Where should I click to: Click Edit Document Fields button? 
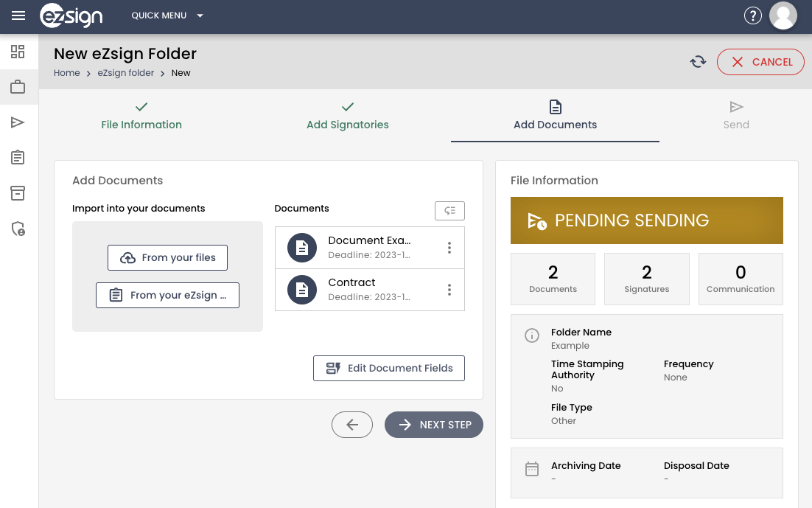tap(389, 368)
